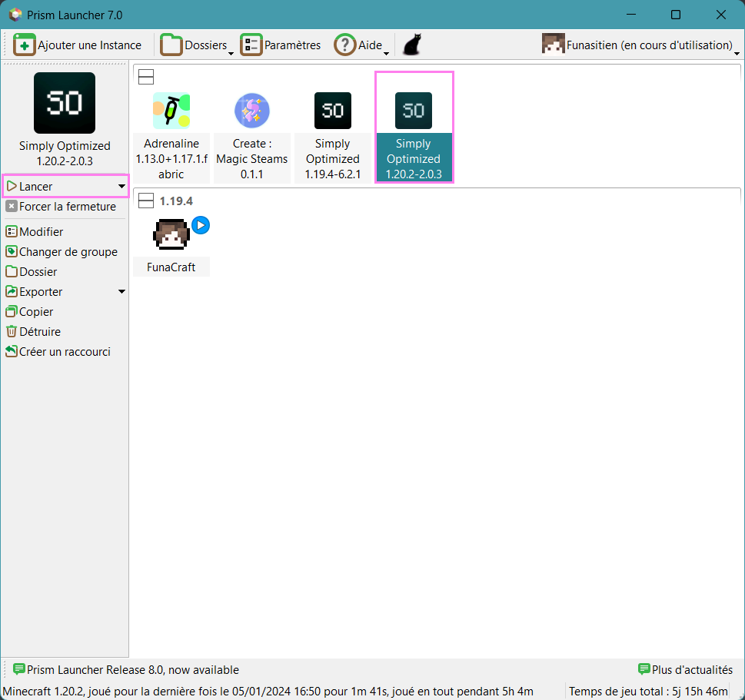Maximize the Prism Launcher window
745x700 pixels.
676,15
